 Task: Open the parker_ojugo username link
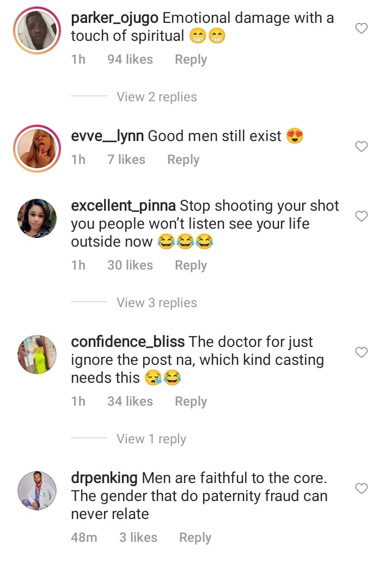pyautogui.click(x=115, y=18)
